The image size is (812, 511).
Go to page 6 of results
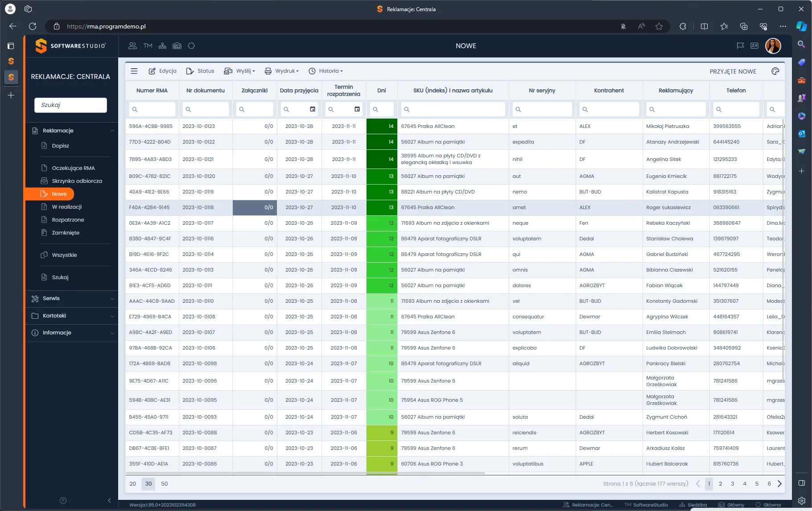769,484
